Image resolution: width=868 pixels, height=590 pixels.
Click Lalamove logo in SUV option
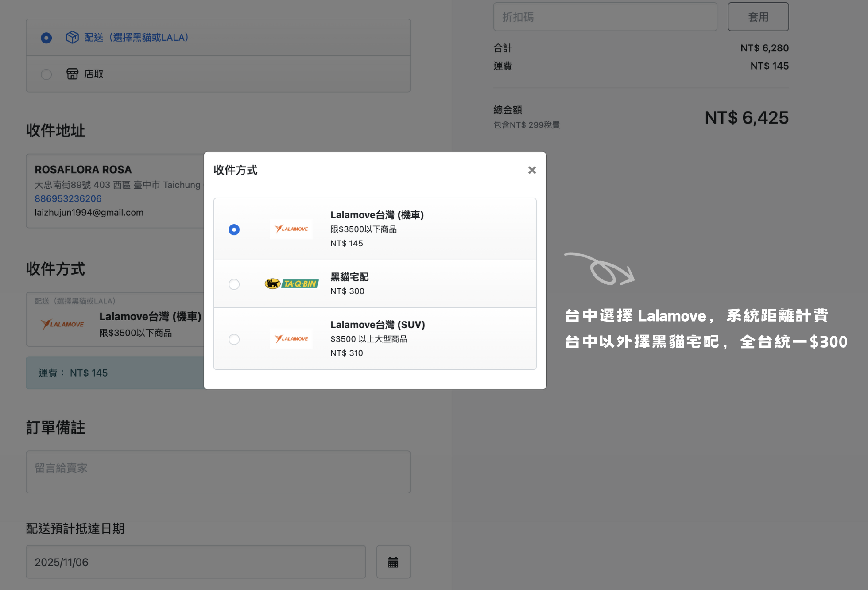(x=291, y=339)
